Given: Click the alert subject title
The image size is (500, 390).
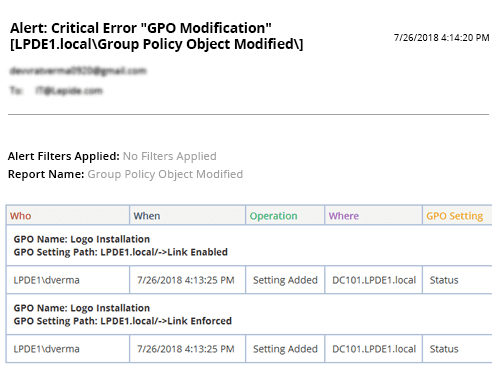Looking at the screenshot, I should 157,36.
